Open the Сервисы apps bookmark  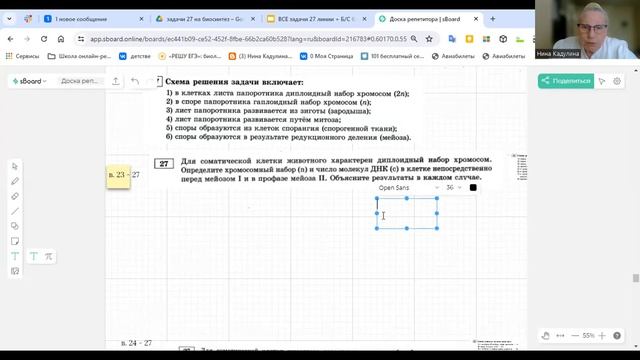(22, 56)
